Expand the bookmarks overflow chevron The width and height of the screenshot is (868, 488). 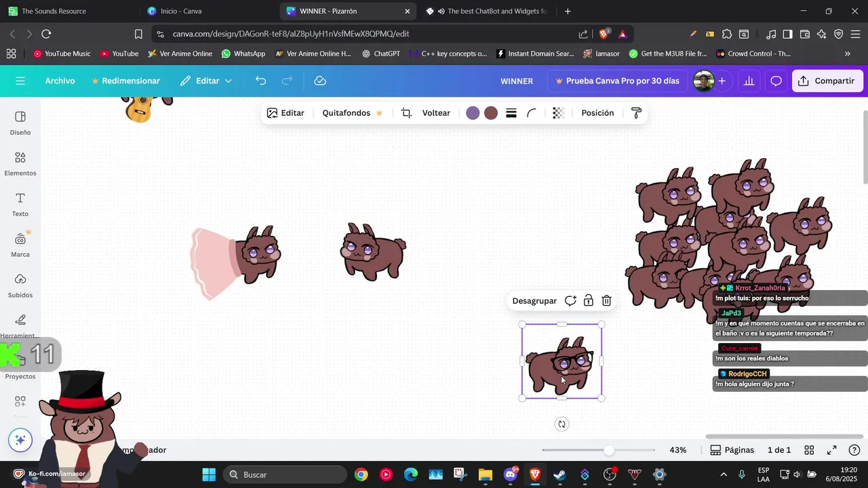[x=847, y=54]
